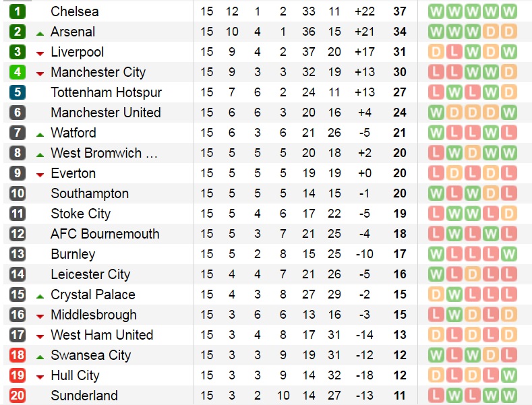
Task: Click the red down arrow beside Middlesbrough
Action: (x=40, y=317)
